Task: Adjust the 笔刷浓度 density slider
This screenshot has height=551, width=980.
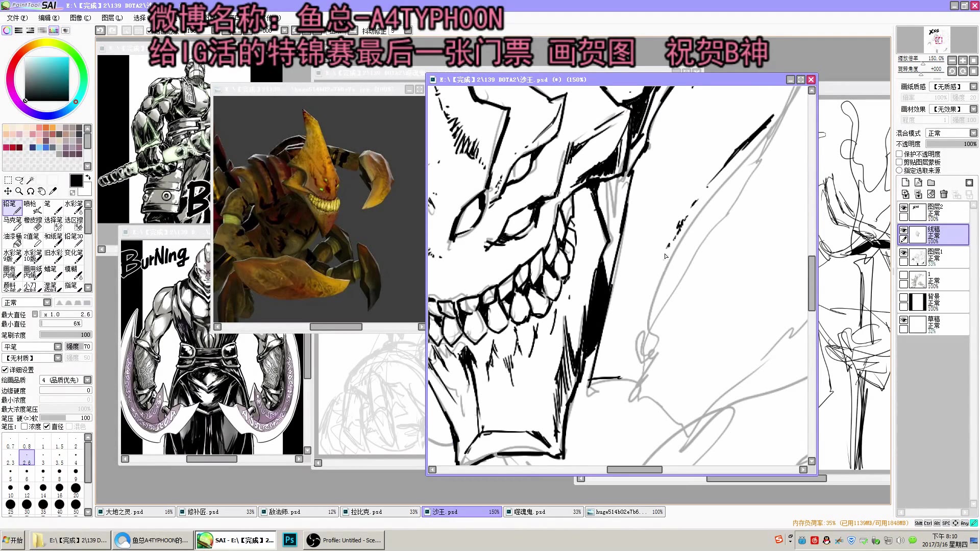Action: [x=65, y=335]
